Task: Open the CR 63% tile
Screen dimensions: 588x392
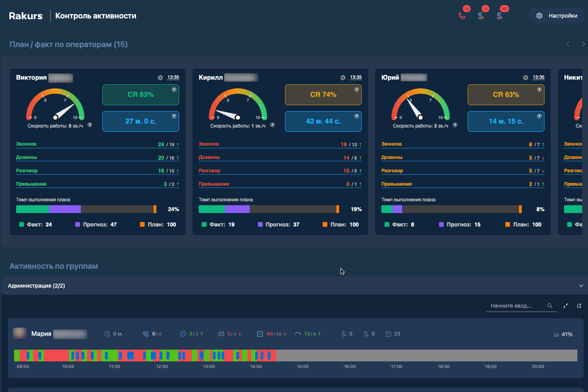Action: [x=506, y=95]
